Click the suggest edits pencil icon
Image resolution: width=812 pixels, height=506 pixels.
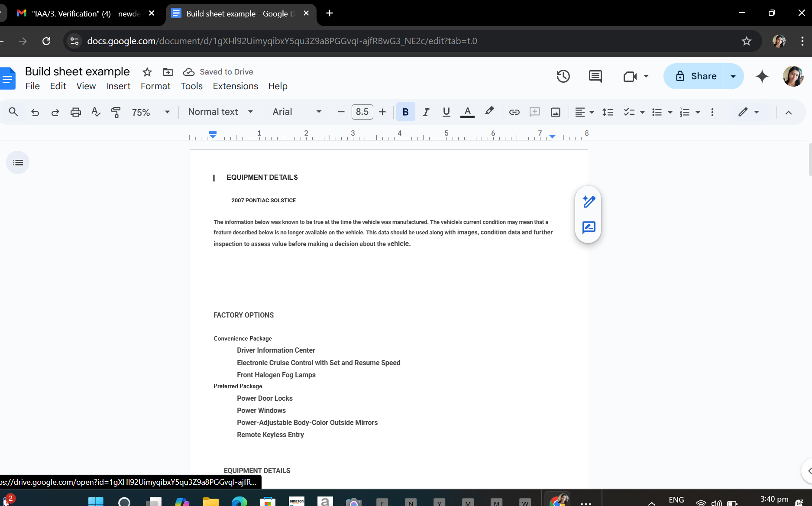click(x=589, y=201)
